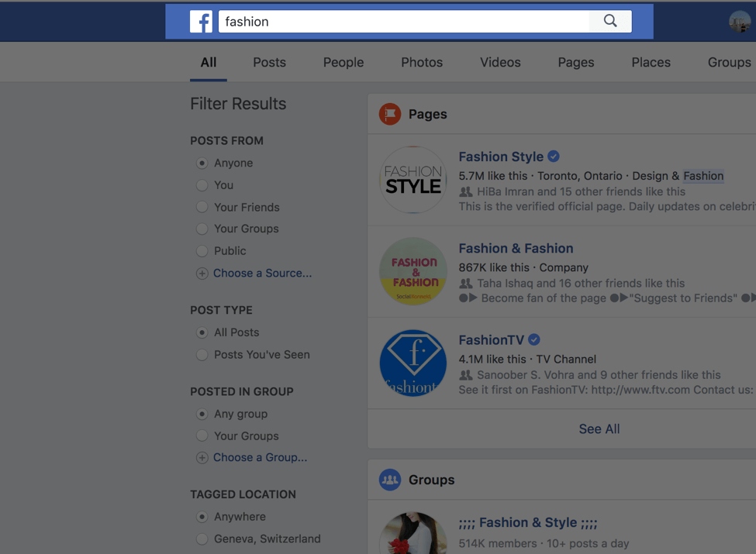Image resolution: width=756 pixels, height=554 pixels.
Task: Click the blue Groups section icon
Action: 390,480
